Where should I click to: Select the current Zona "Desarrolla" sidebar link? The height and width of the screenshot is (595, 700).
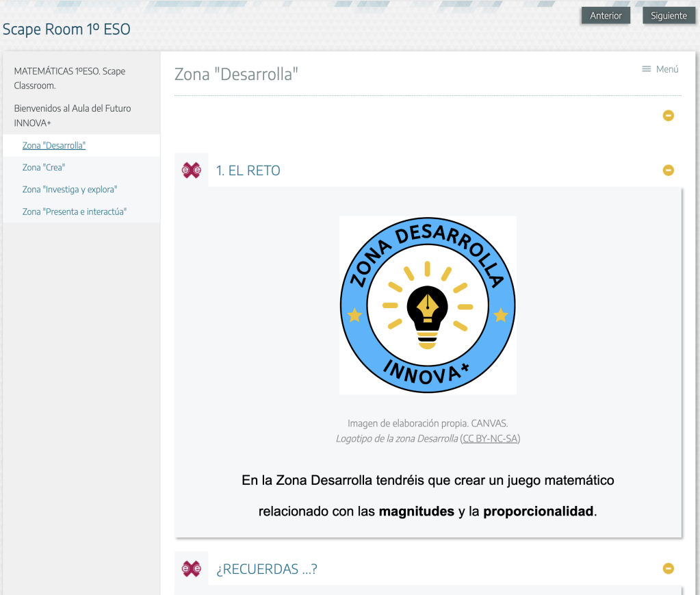coord(54,145)
